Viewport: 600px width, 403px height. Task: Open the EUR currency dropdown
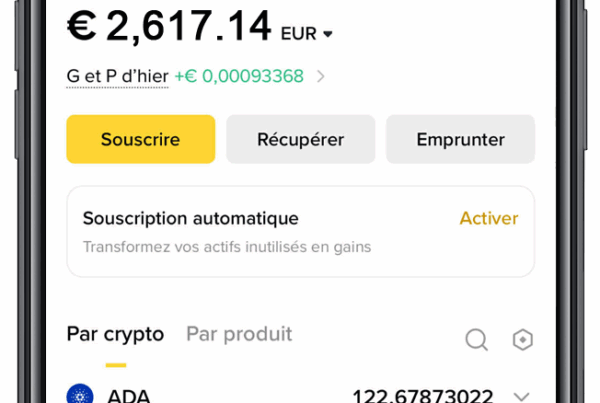click(305, 34)
